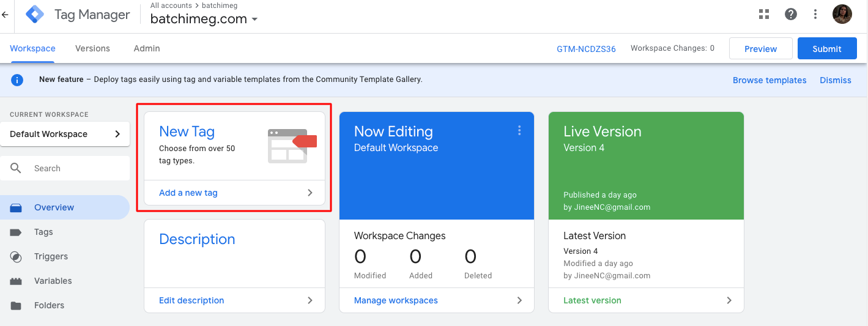Open the Google apps grid

(x=764, y=14)
